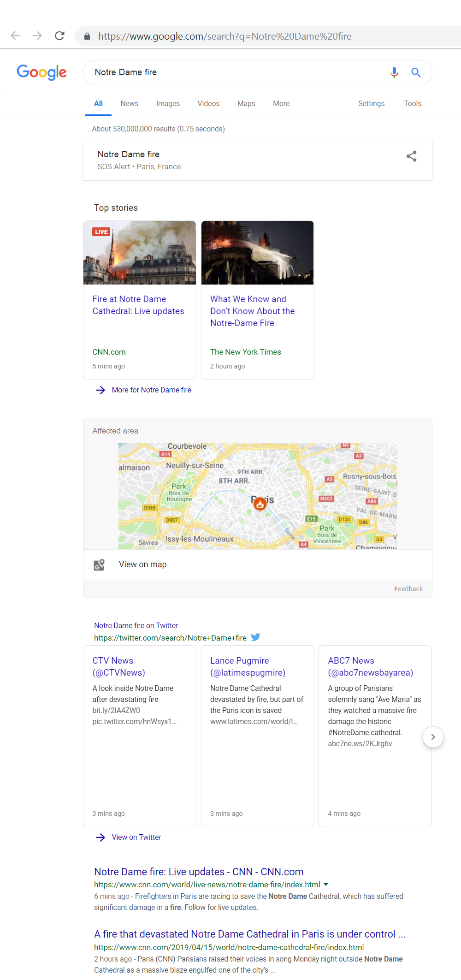
Task: Reload the page with the refresh icon
Action: tap(59, 36)
